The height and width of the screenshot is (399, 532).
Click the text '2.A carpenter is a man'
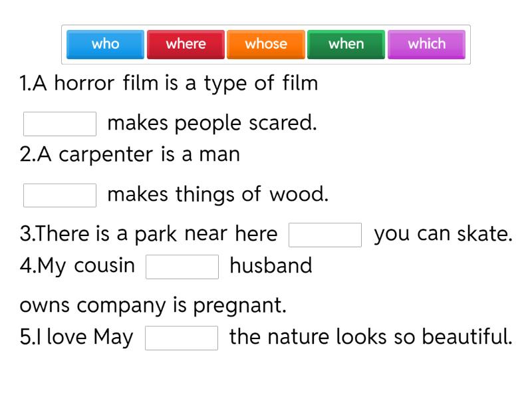(x=130, y=155)
